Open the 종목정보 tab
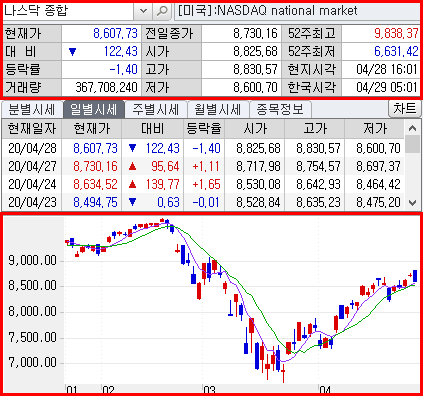Screen dimensions: 423x396 click(x=280, y=110)
